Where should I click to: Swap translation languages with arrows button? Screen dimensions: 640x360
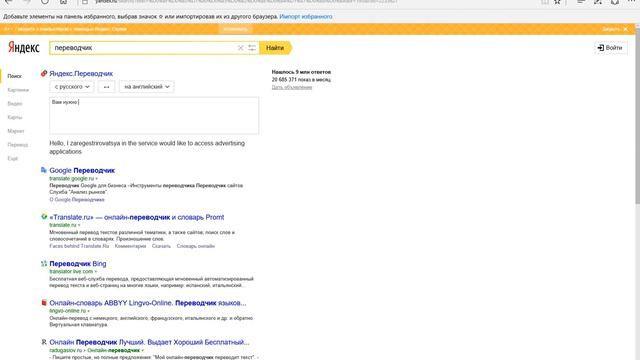(x=107, y=87)
